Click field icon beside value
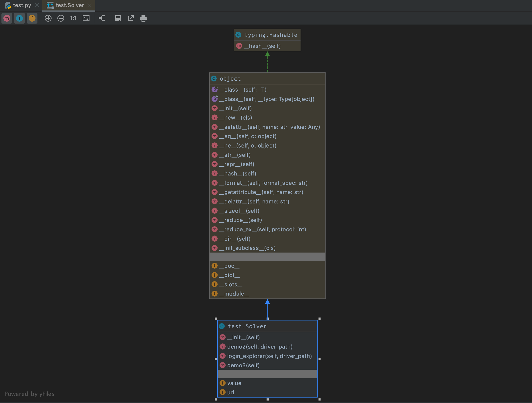The image size is (532, 403). pos(222,383)
